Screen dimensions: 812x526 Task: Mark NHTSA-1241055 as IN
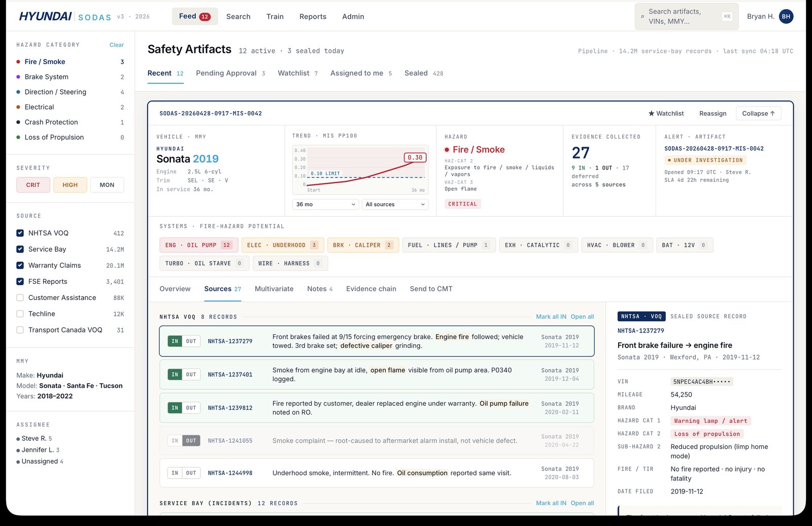click(x=175, y=441)
